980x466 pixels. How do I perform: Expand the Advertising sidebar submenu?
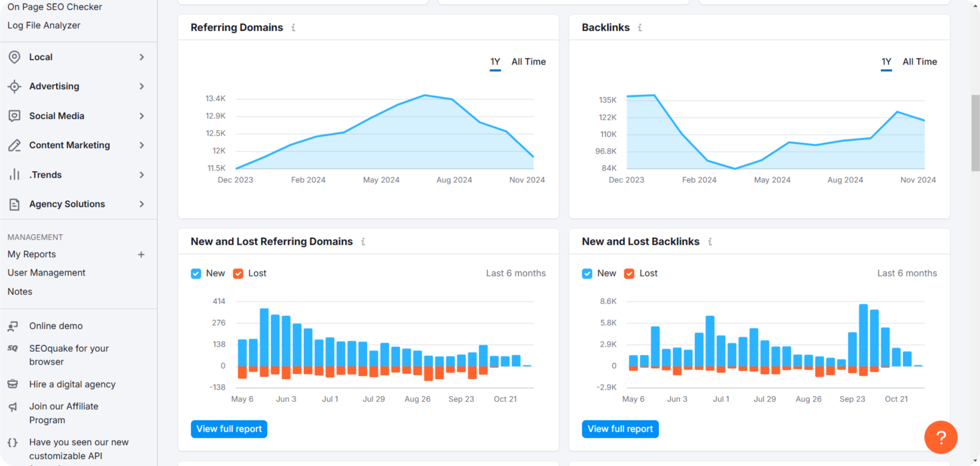pyautogui.click(x=142, y=86)
